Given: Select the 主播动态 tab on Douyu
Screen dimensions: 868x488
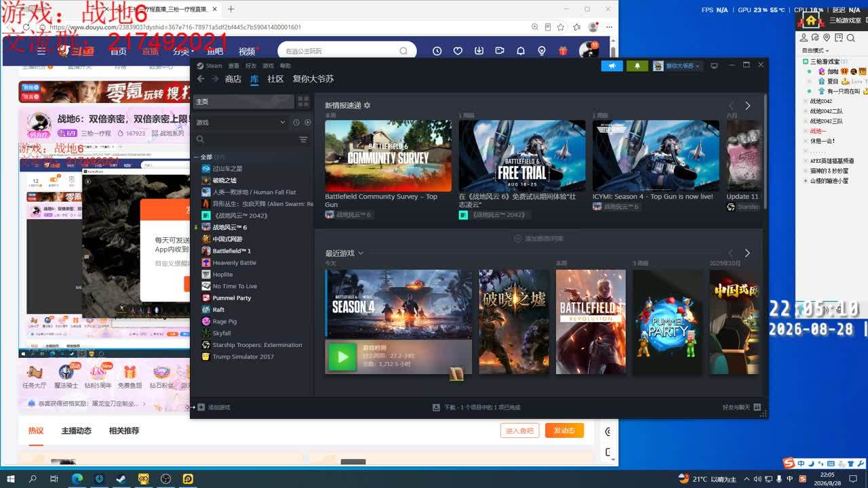Looking at the screenshot, I should click(x=76, y=431).
